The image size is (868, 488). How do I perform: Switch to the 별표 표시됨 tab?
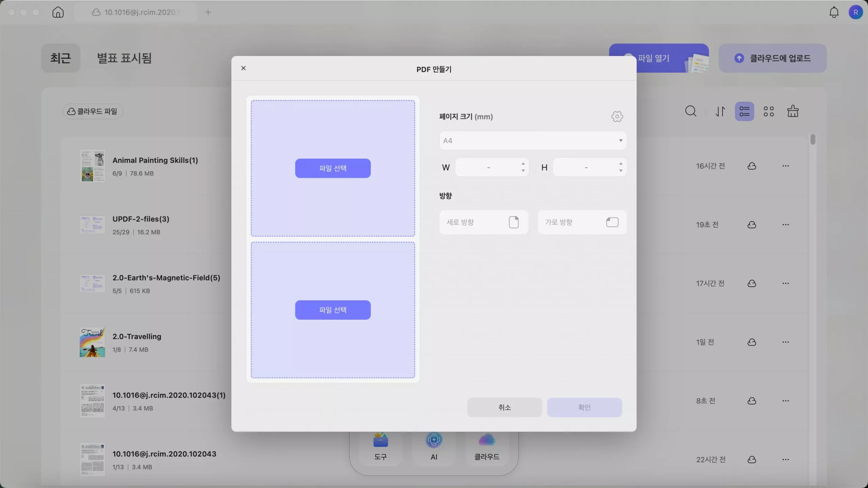[124, 58]
